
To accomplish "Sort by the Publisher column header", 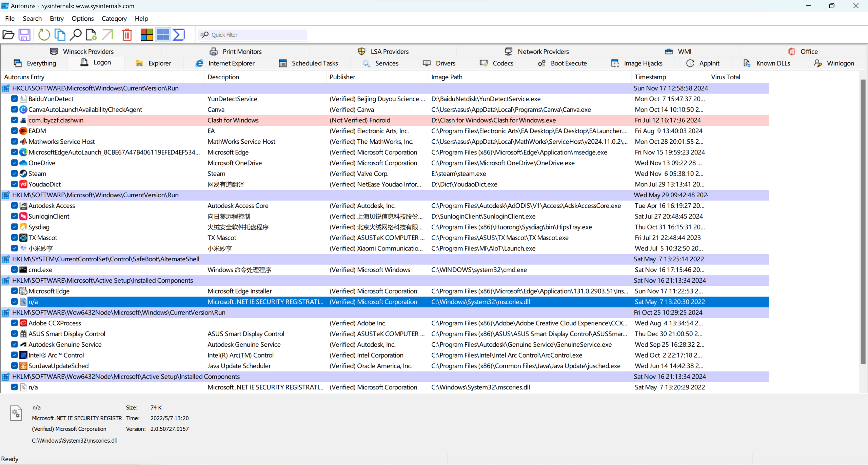I will point(342,77).
